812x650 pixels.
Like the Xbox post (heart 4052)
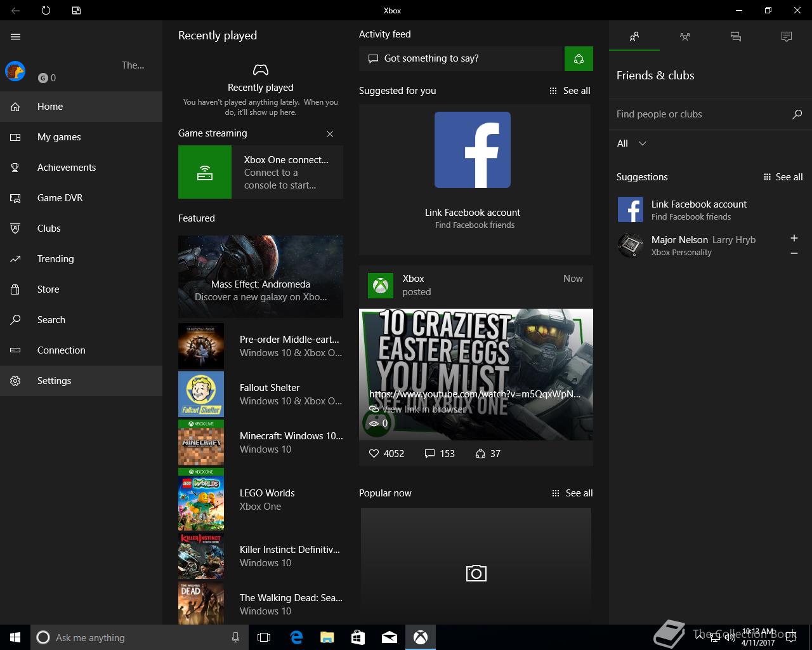click(x=386, y=454)
